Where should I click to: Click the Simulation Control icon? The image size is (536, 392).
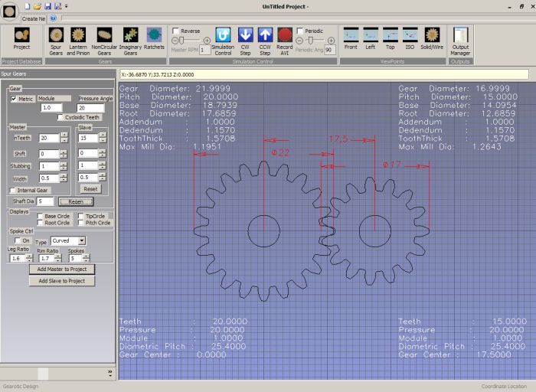click(223, 41)
